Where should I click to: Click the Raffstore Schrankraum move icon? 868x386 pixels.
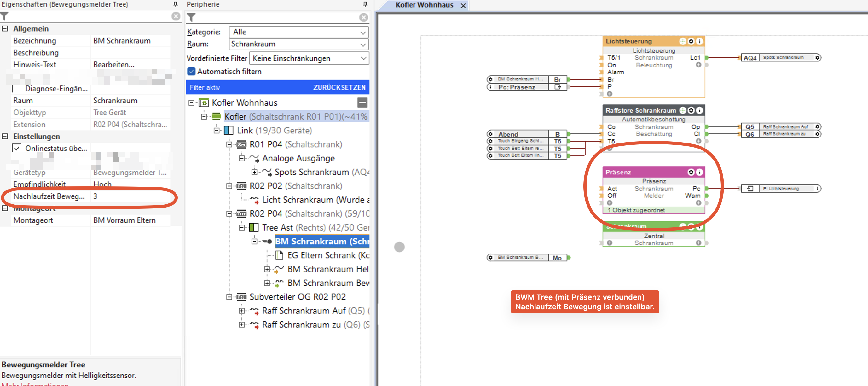tap(682, 110)
